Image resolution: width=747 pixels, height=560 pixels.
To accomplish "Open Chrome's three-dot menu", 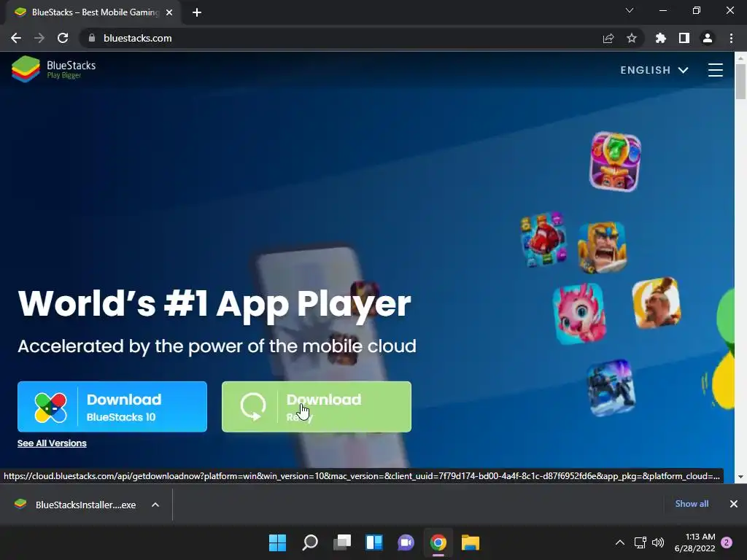I will tap(731, 38).
